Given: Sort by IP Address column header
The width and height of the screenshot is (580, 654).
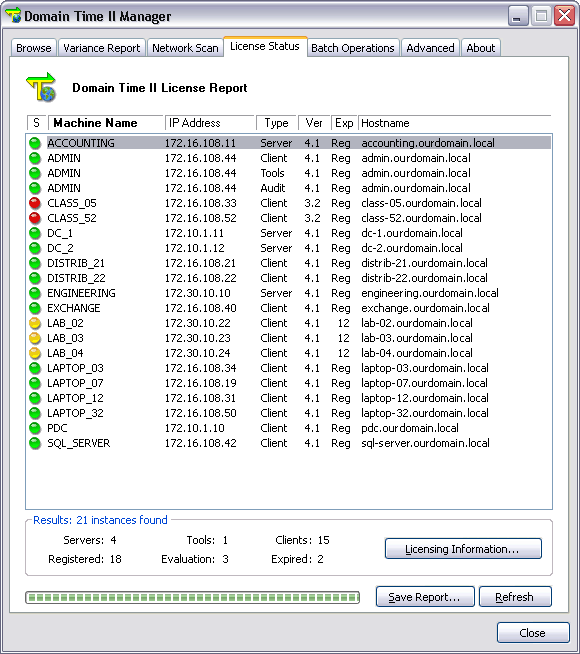Looking at the screenshot, I should click(x=209, y=123).
